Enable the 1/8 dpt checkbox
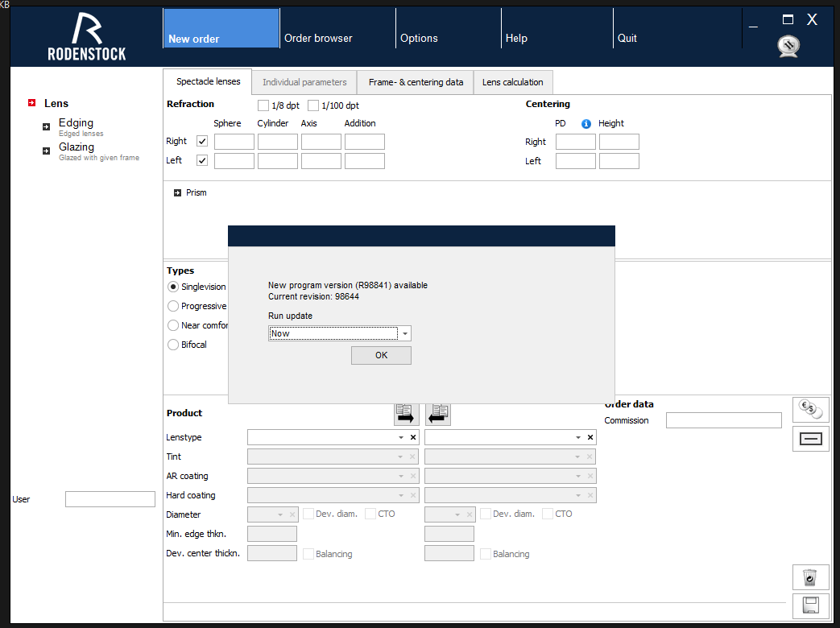The width and height of the screenshot is (840, 628). (x=263, y=105)
